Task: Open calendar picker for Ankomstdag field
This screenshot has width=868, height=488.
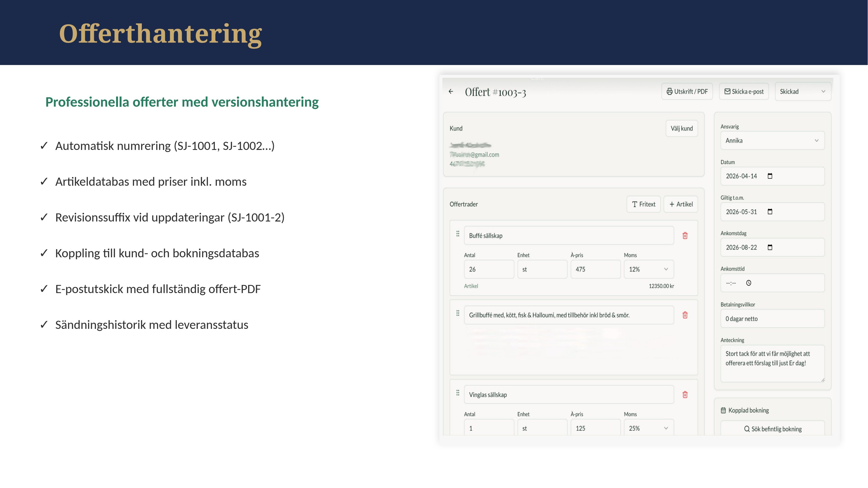Action: tap(770, 248)
